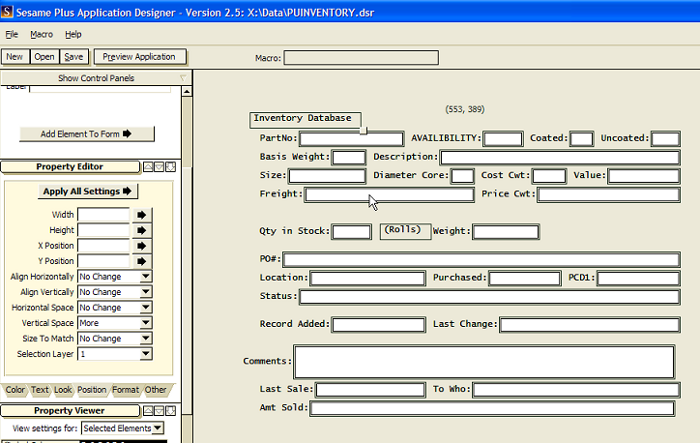
Task: Open View settings for dropdown
Action: [158, 428]
